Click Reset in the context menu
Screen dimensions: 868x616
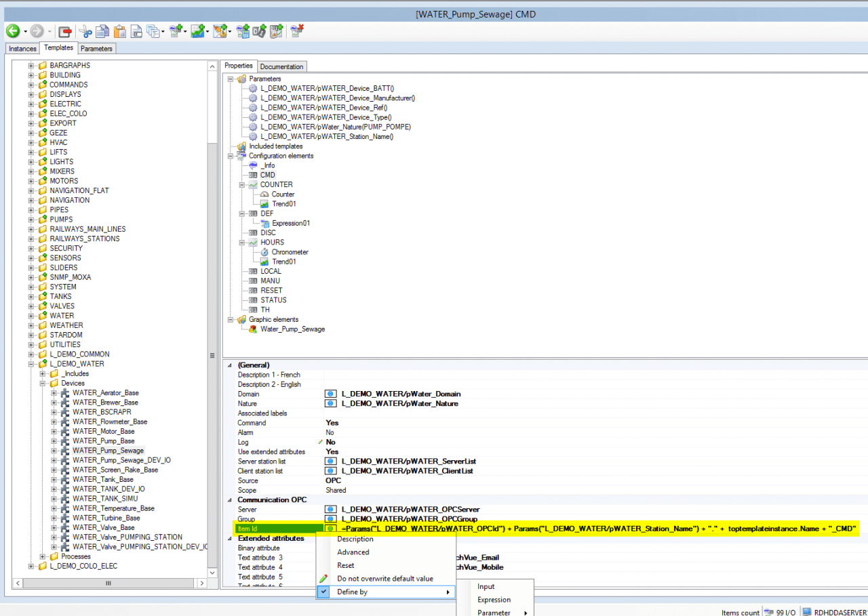coord(346,565)
